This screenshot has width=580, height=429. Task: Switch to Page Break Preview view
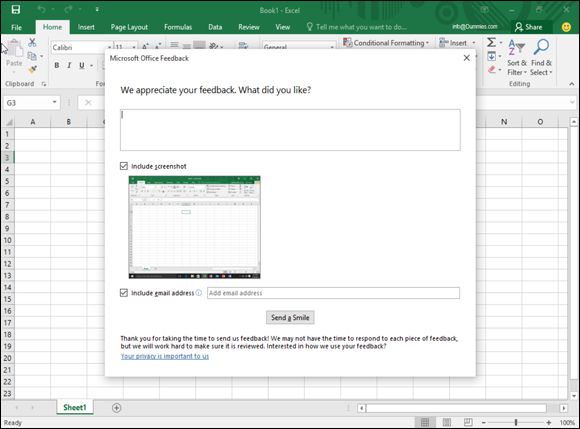pos(468,422)
